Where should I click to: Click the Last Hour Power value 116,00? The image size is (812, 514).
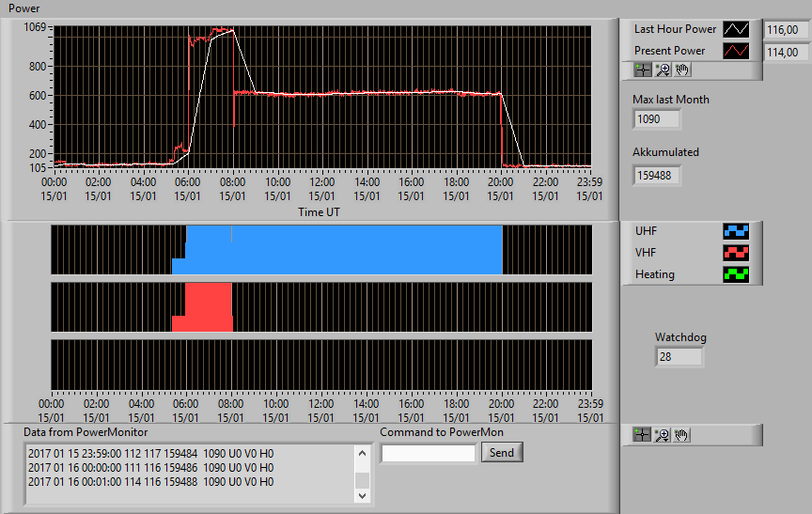(x=786, y=30)
